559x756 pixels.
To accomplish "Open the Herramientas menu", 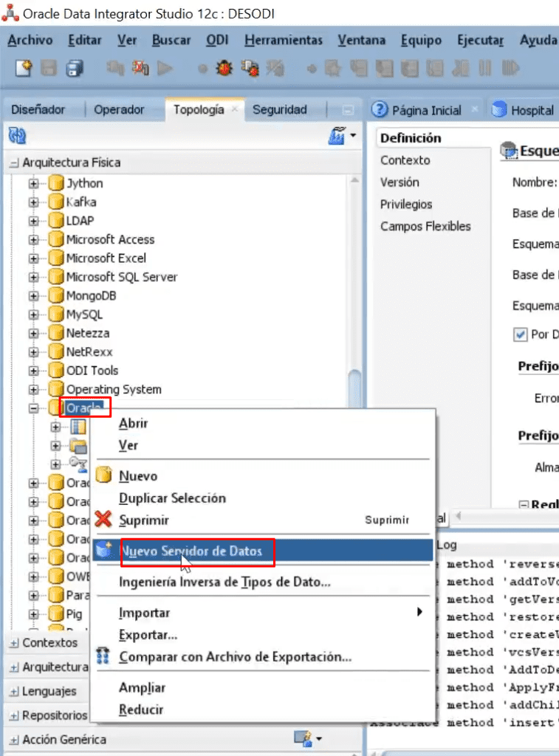I will point(283,40).
